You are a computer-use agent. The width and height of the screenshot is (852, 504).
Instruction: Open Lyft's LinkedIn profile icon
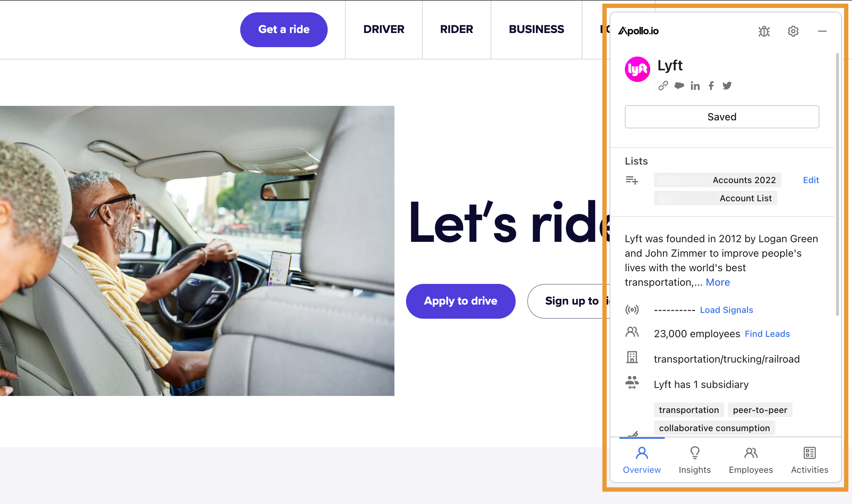click(695, 86)
